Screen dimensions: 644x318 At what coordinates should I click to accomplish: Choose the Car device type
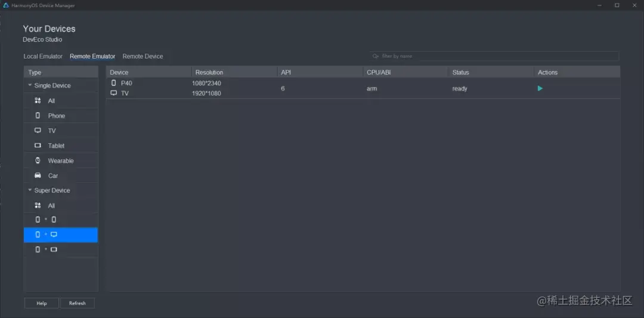coord(61,175)
